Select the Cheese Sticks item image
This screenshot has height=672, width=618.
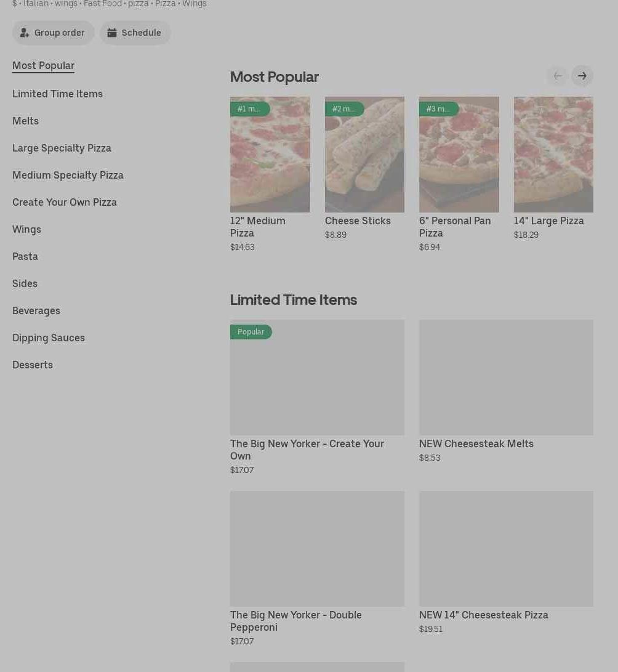[364, 155]
